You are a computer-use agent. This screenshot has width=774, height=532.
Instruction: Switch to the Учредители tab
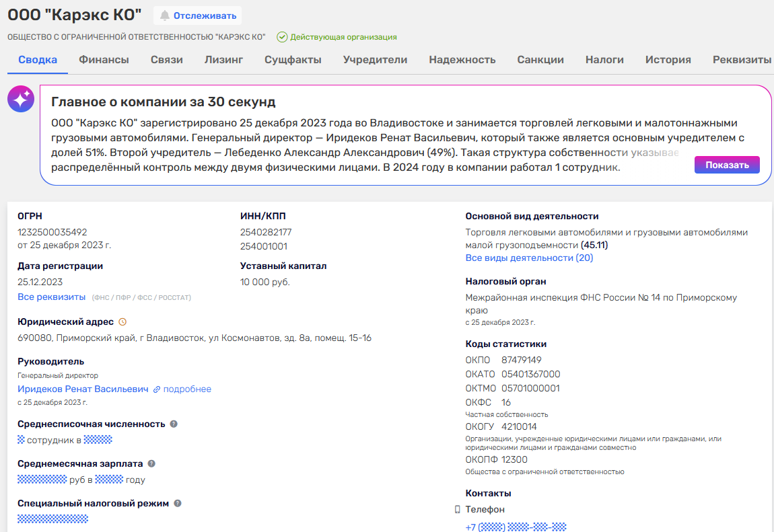pyautogui.click(x=375, y=60)
